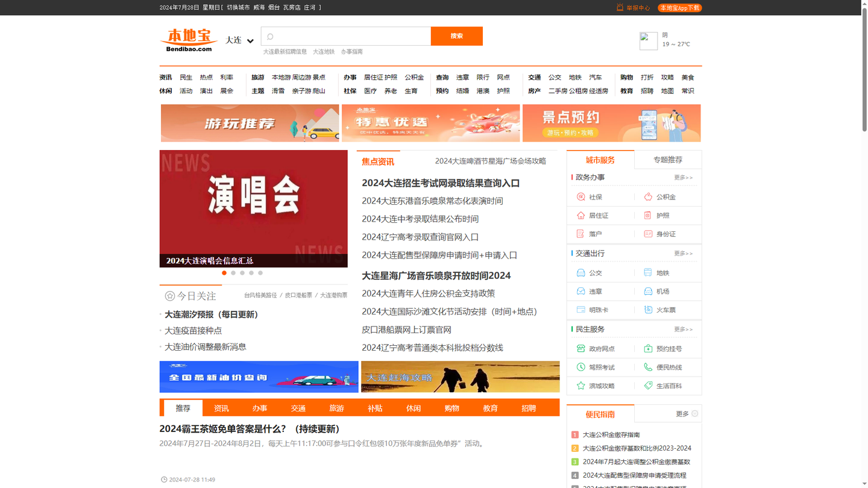Click 限行 in the 查询 navigation group
The height and width of the screenshot is (488, 868).
483,77
